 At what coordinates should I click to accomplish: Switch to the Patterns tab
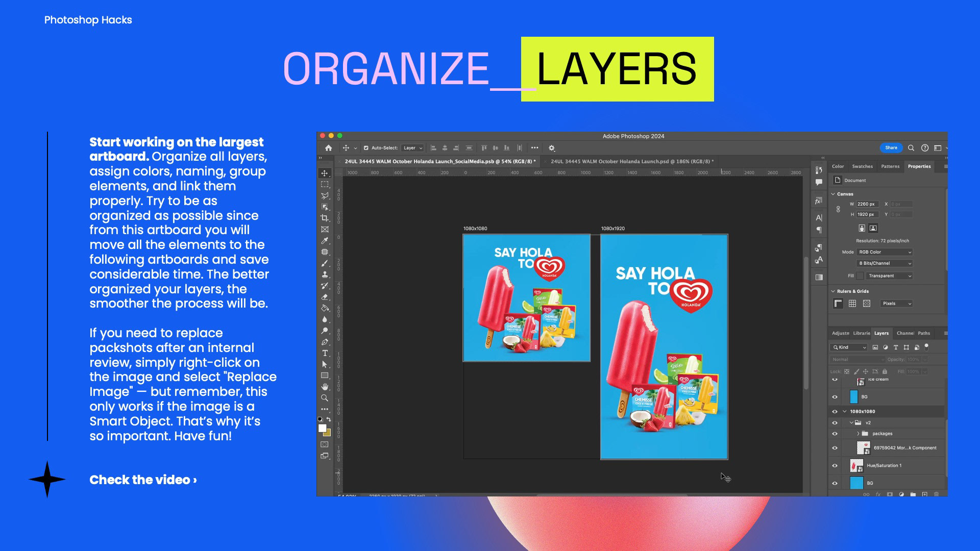[890, 166]
